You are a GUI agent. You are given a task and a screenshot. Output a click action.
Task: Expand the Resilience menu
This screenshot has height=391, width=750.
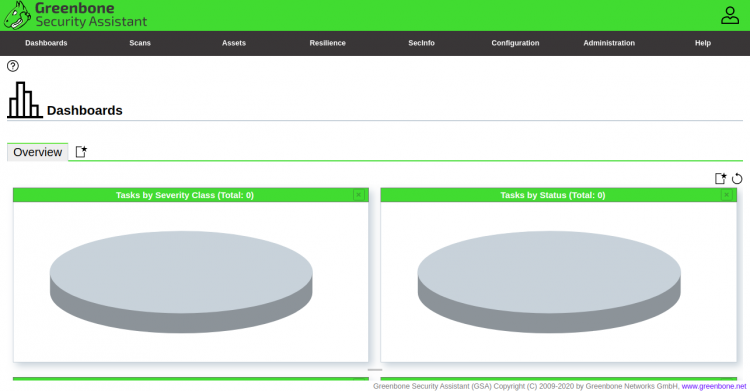click(x=327, y=43)
